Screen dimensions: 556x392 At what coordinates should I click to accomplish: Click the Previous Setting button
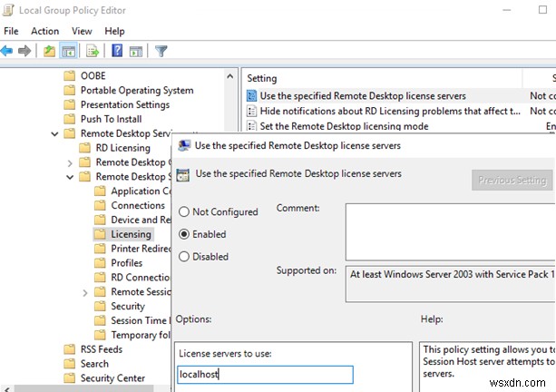click(512, 181)
